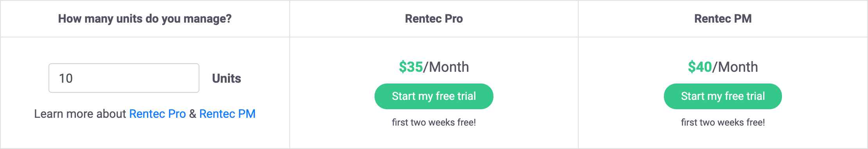The height and width of the screenshot is (149, 868).
Task: Open the Rentec Pro learn-more link
Action: (x=158, y=114)
